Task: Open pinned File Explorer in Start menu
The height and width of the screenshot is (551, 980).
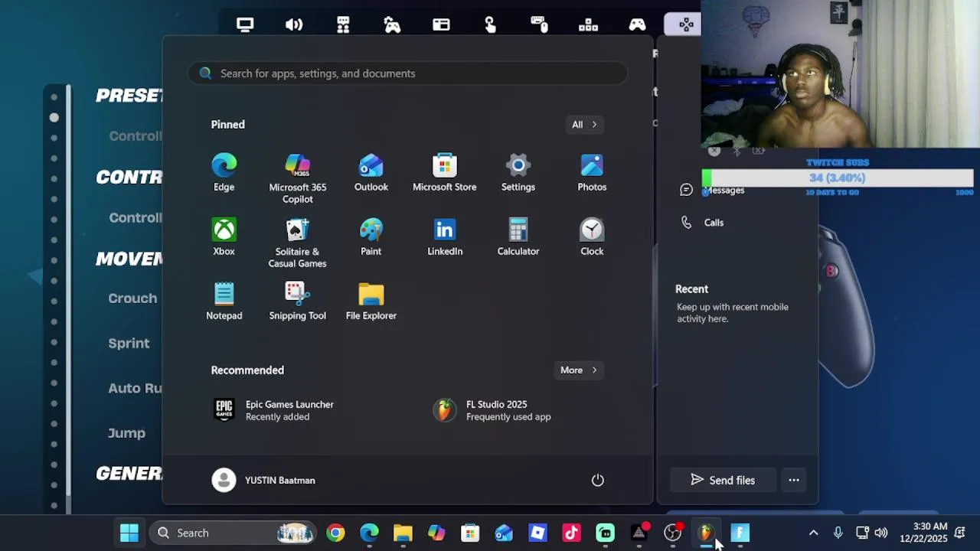Action: 371,302
